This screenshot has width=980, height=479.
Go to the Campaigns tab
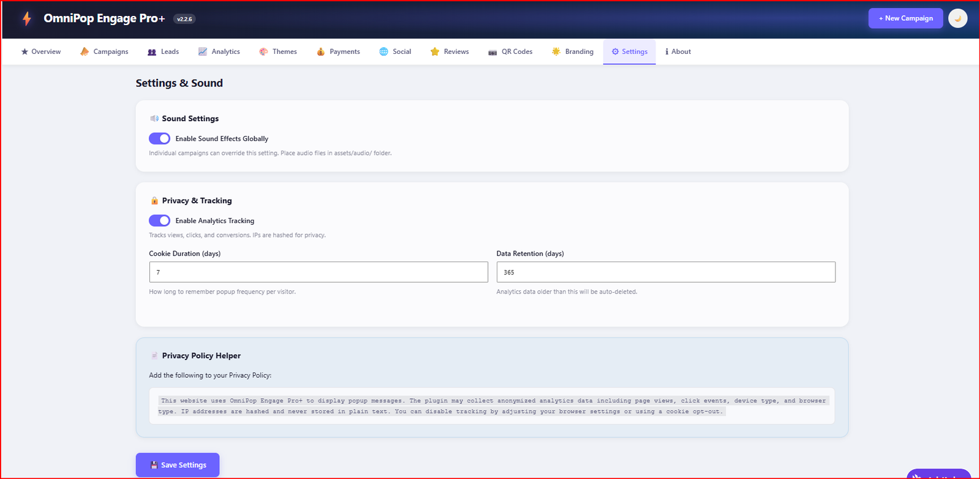[104, 52]
